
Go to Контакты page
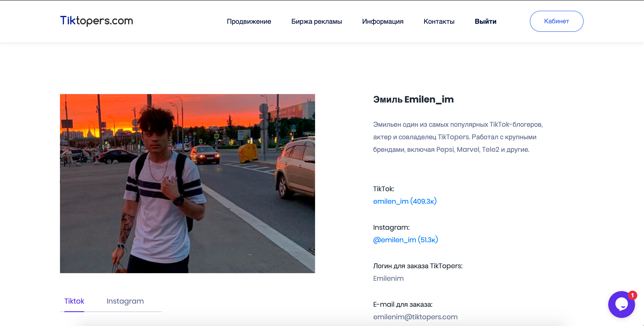439,21
